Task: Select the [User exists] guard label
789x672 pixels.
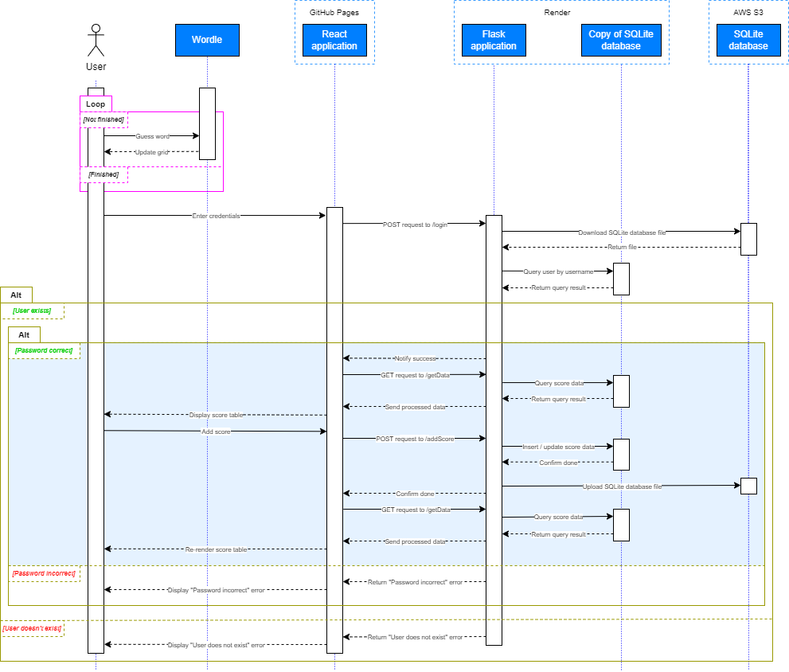Action: (32, 311)
